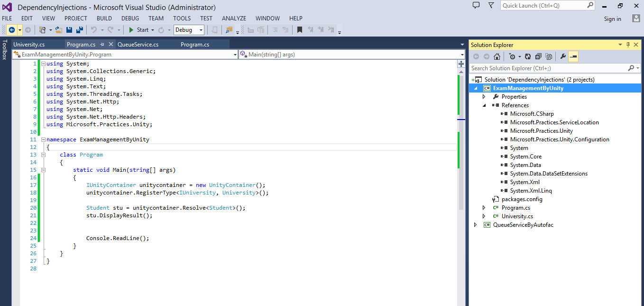Click the Navigate Backward toolbar icon

tap(12, 30)
